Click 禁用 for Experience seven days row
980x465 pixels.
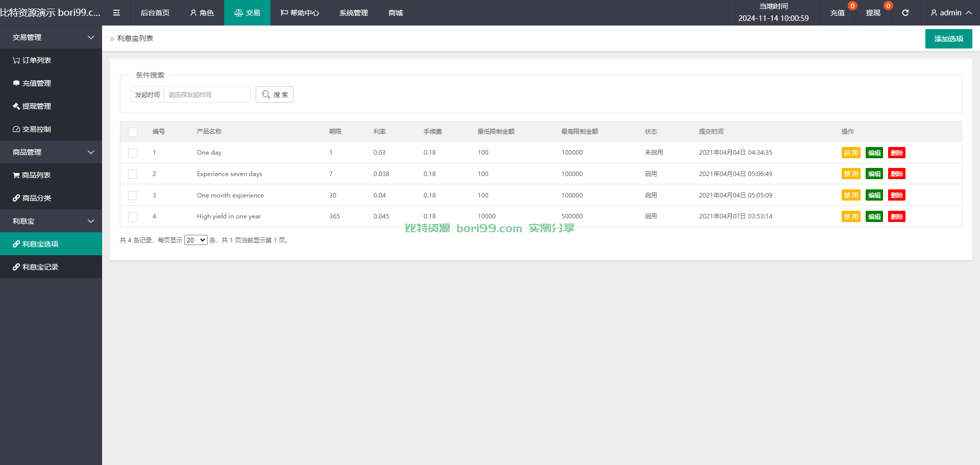click(x=851, y=174)
